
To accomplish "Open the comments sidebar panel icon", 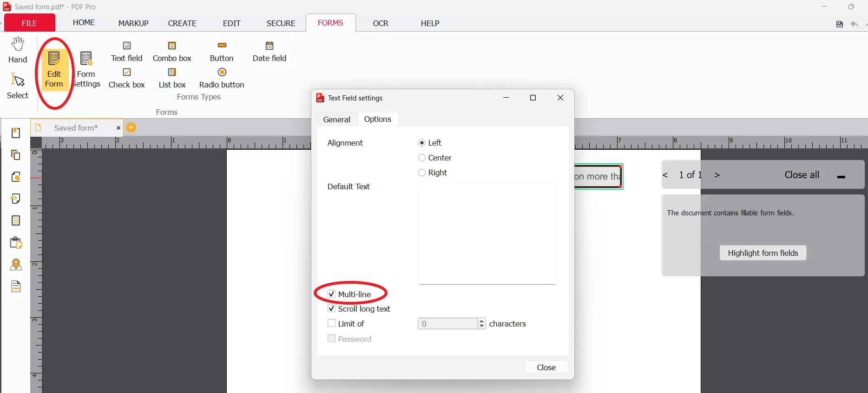I will click(16, 199).
